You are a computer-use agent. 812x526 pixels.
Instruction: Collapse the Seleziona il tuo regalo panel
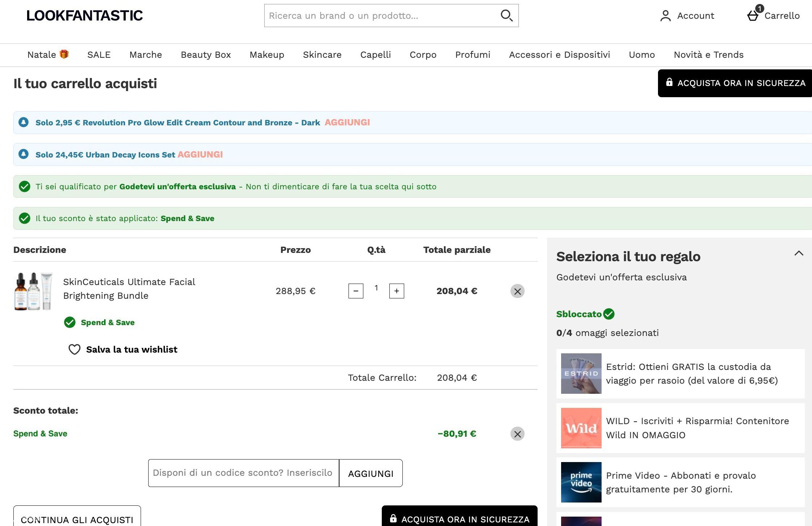[799, 253]
